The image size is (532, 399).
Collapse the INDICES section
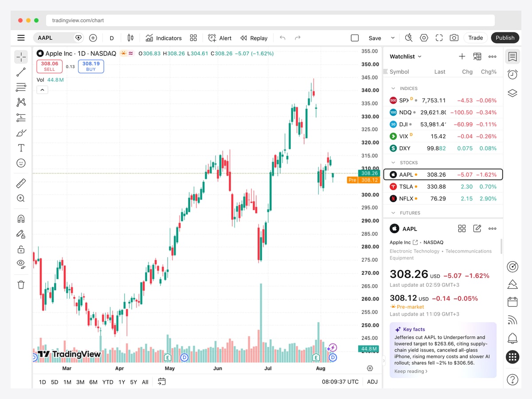393,88
